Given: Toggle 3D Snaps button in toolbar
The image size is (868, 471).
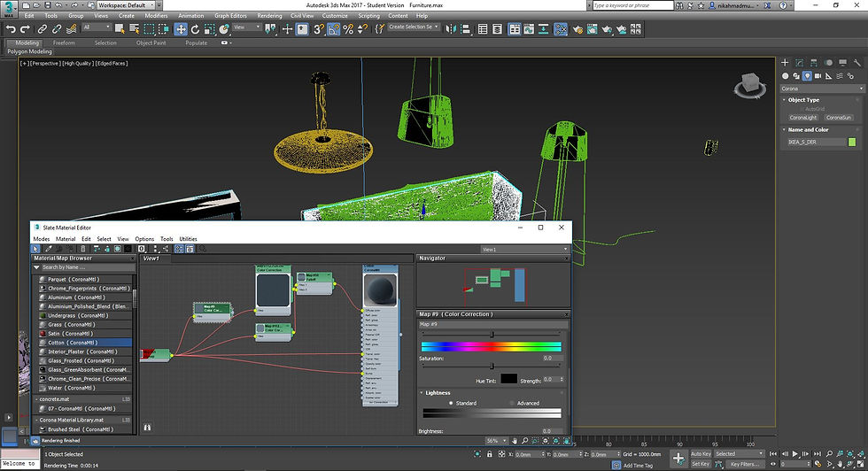Looking at the screenshot, I should click(318, 29).
